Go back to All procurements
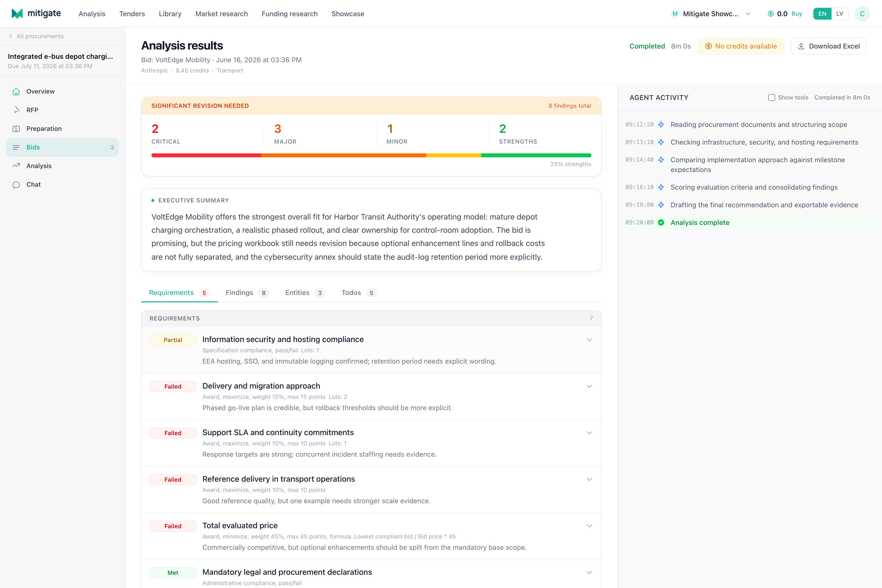Viewport: 882px width, 588px height. click(36, 36)
